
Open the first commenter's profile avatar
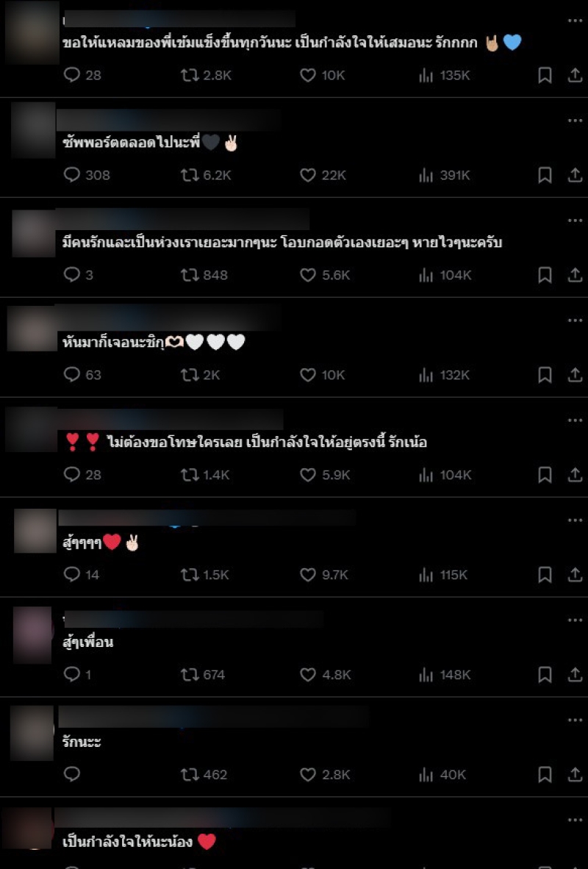(32, 32)
